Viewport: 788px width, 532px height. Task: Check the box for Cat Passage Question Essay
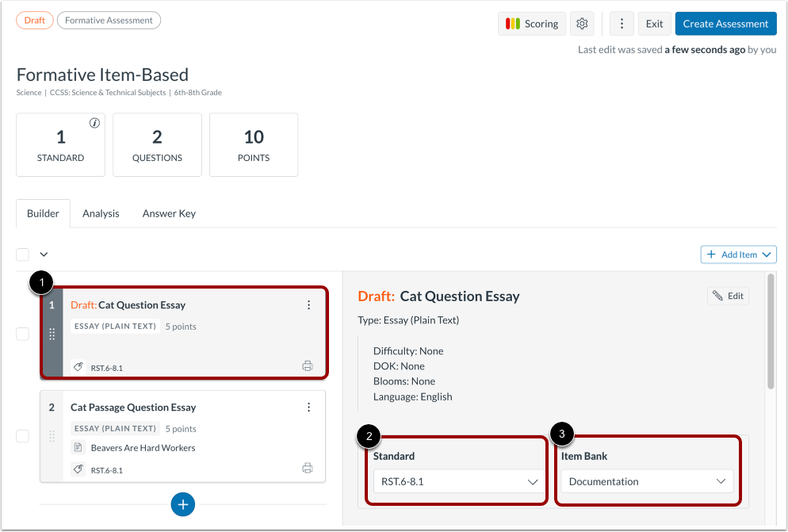[x=23, y=436]
